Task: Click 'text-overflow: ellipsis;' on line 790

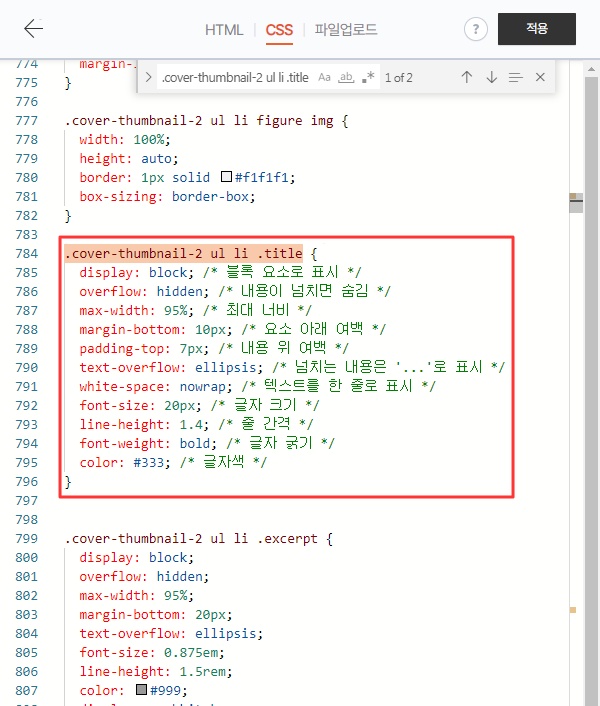Action: pyautogui.click(x=171, y=367)
